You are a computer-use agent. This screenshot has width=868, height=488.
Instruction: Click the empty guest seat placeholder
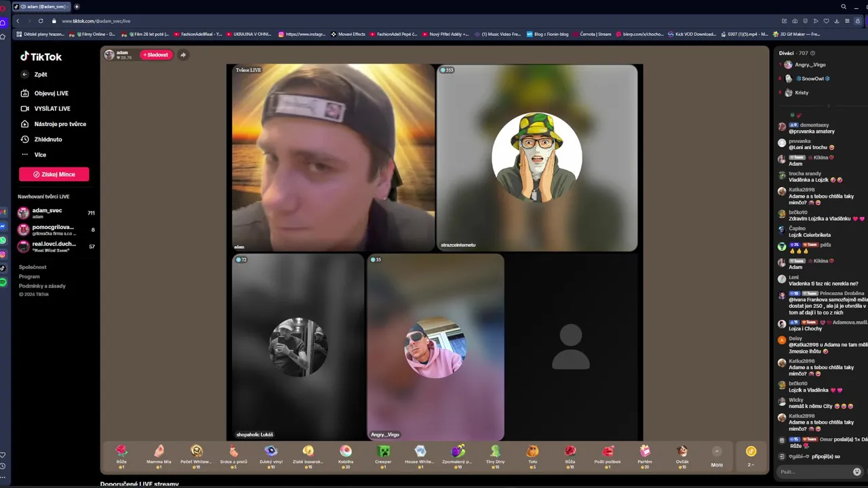coord(571,346)
